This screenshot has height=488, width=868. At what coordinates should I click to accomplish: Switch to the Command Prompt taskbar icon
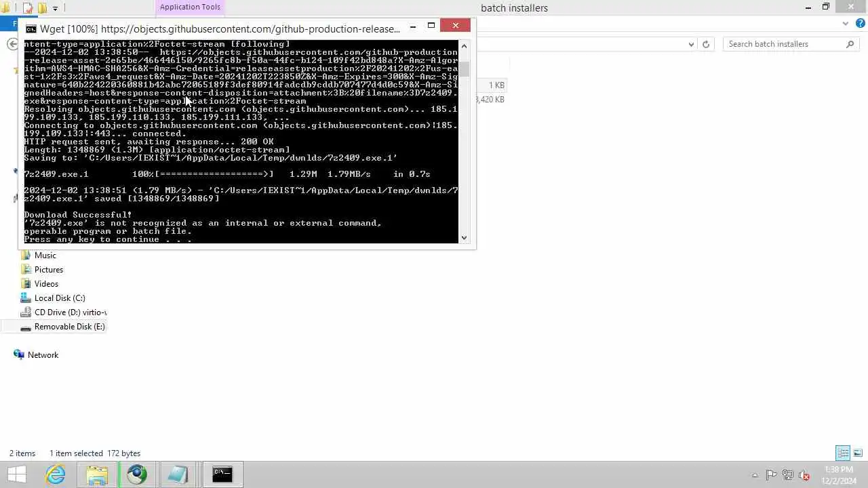click(x=222, y=474)
